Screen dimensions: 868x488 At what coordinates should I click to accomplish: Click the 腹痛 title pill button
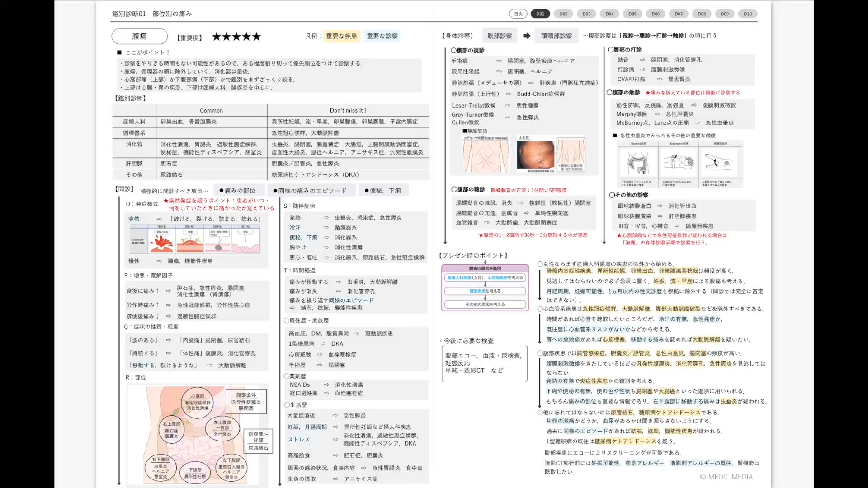pos(139,36)
